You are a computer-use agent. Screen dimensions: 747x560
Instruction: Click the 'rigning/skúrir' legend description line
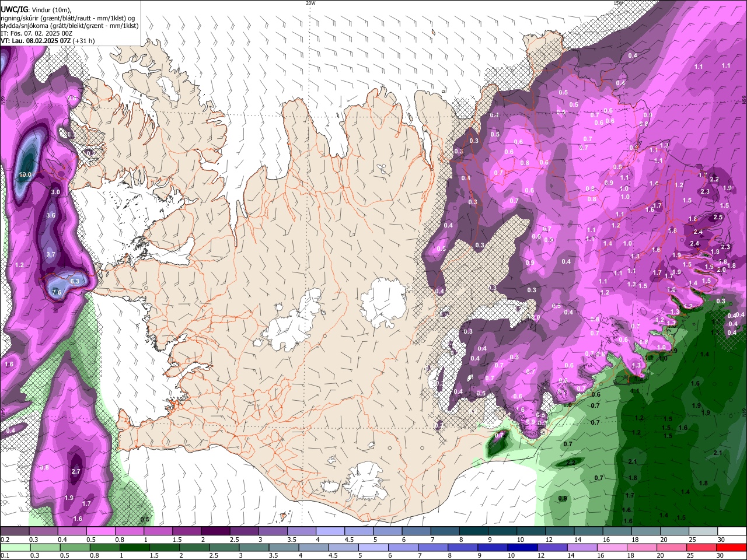tap(68, 17)
